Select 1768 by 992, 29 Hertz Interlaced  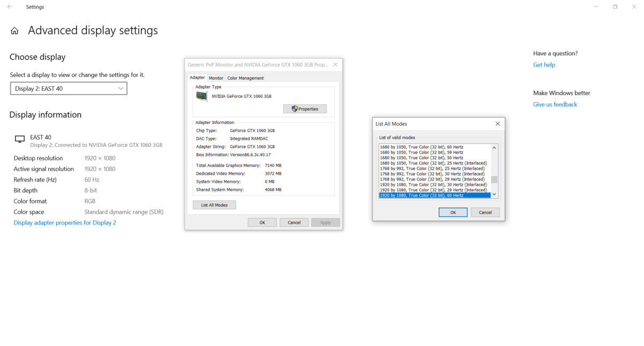(435, 179)
